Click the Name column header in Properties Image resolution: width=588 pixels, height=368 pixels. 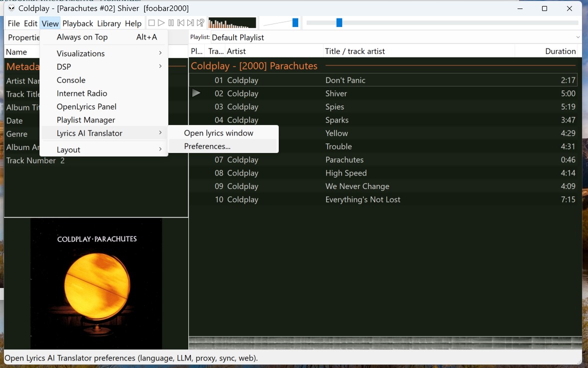pos(22,52)
